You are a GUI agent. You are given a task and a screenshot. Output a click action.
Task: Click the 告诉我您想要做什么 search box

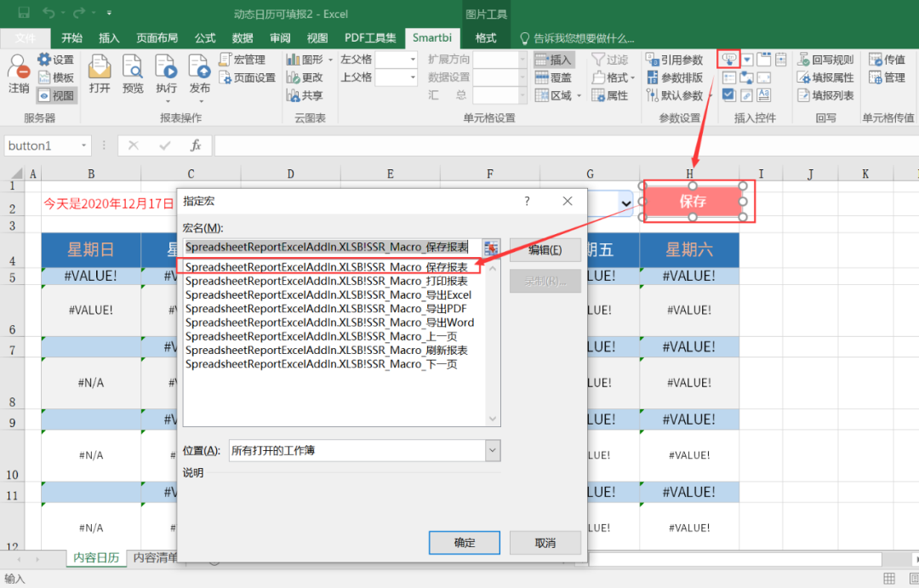tap(577, 38)
